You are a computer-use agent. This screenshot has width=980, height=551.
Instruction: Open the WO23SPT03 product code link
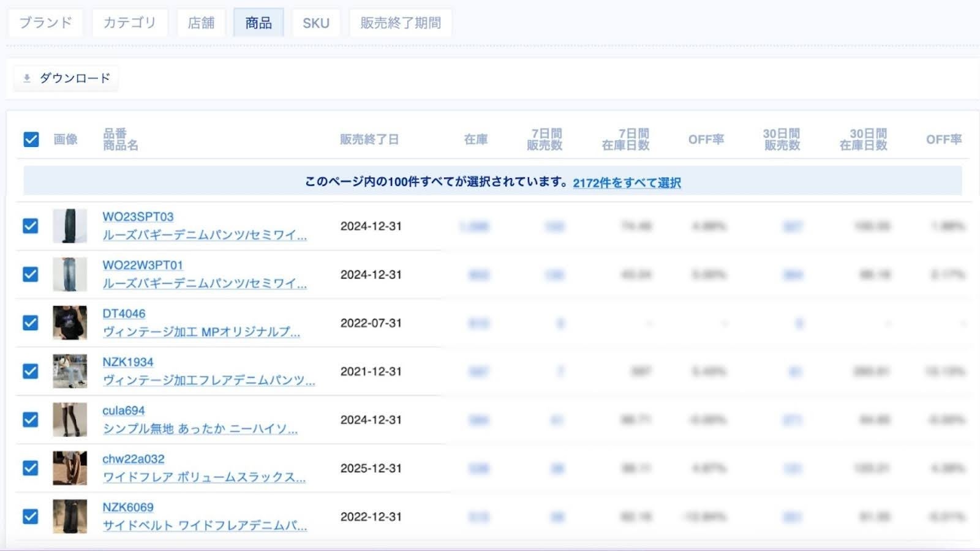[x=138, y=217]
